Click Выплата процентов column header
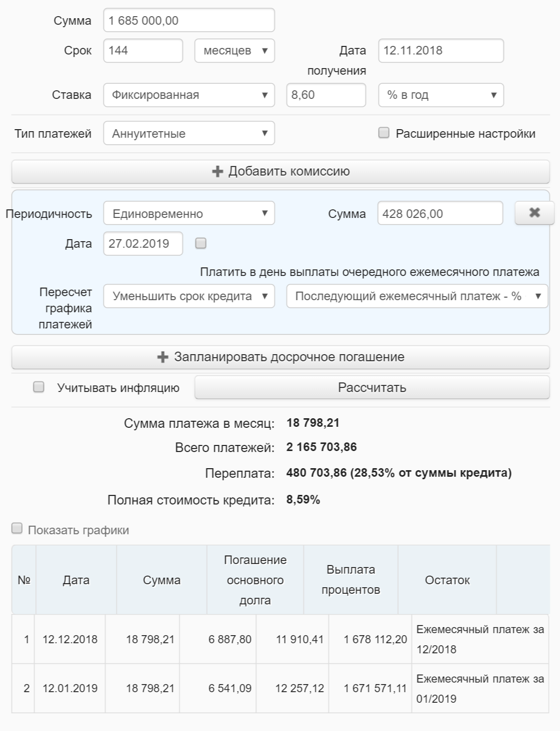This screenshot has width=560, height=731. click(x=351, y=580)
